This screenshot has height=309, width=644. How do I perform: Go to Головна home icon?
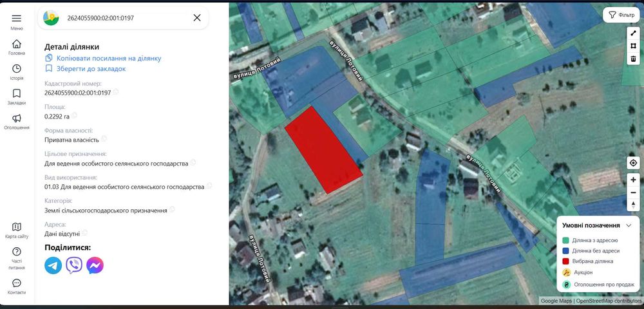coord(17,44)
